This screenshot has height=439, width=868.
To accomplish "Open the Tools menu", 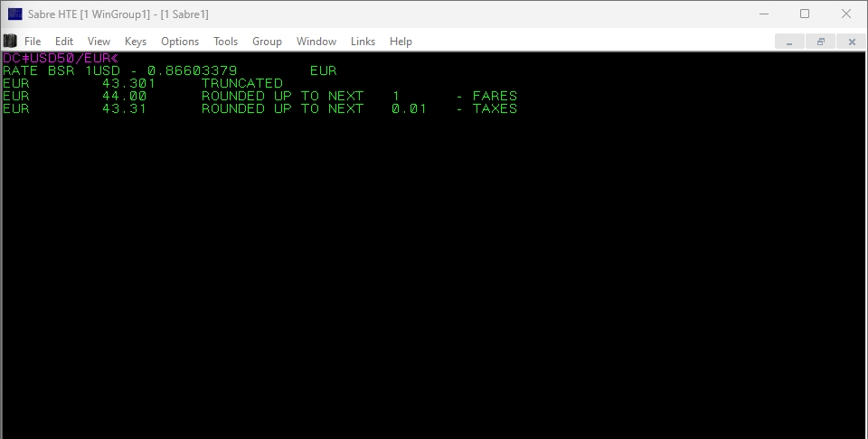I will [x=225, y=42].
